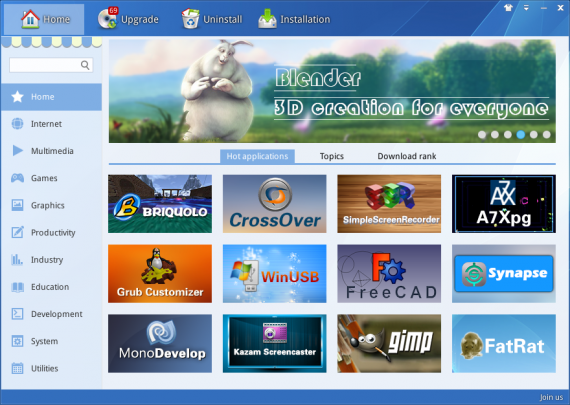Open the FatRat app tile
570x405 pixels.
tap(504, 344)
